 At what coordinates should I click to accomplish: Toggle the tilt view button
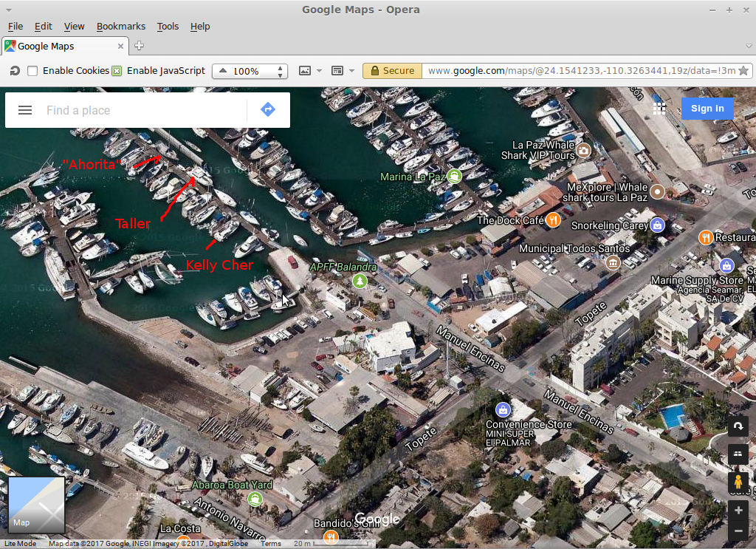coord(738,453)
